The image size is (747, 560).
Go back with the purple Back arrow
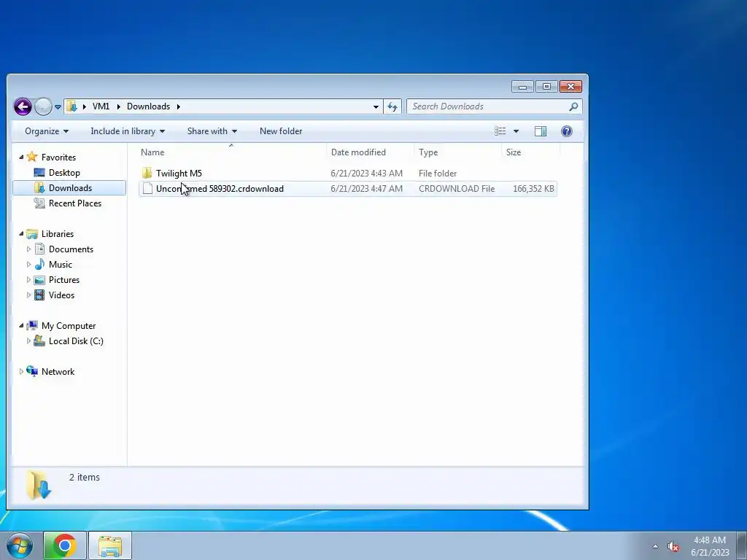click(x=23, y=106)
